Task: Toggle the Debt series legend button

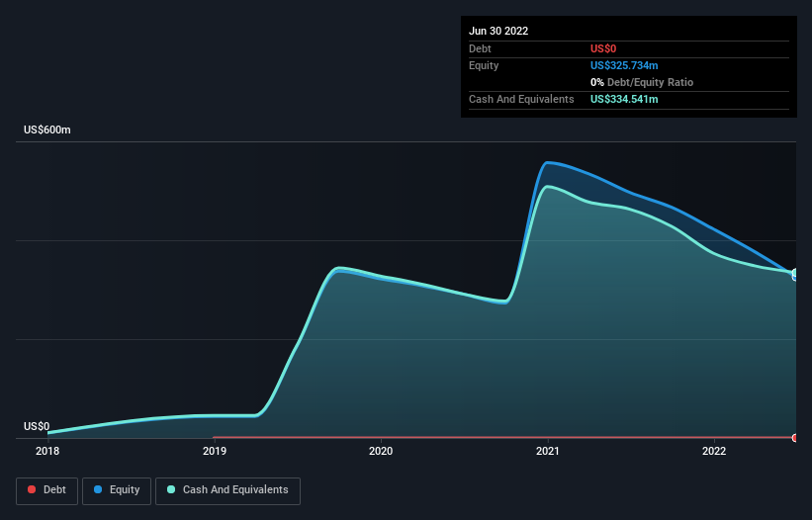Action: pos(47,490)
